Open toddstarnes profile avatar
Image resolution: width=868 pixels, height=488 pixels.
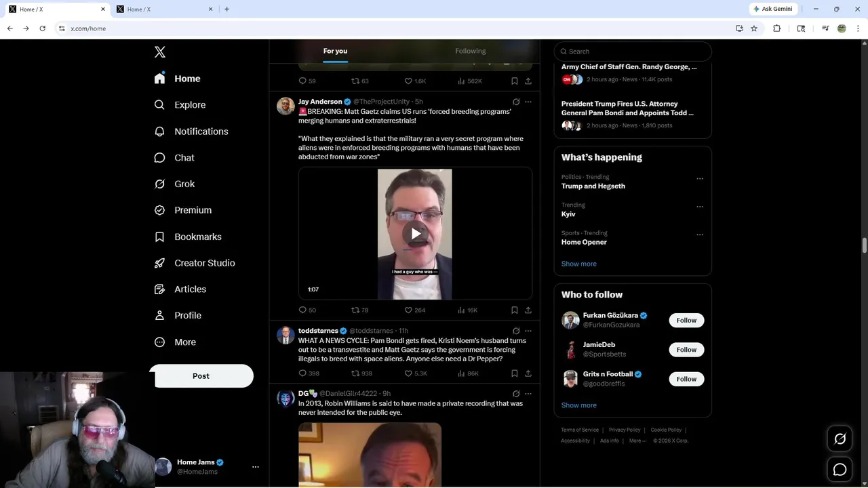pyautogui.click(x=285, y=335)
